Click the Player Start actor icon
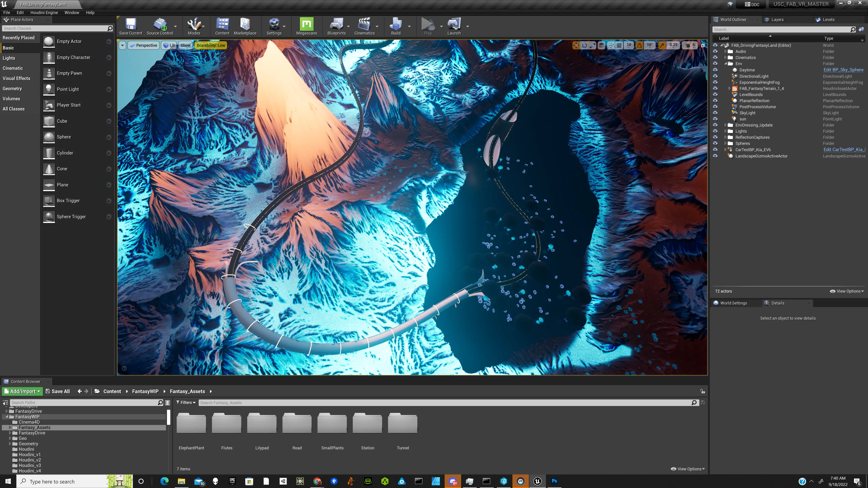 click(x=49, y=105)
